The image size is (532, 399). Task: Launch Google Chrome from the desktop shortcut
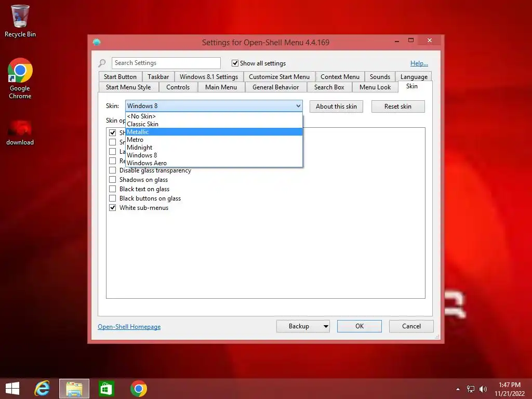pyautogui.click(x=20, y=79)
